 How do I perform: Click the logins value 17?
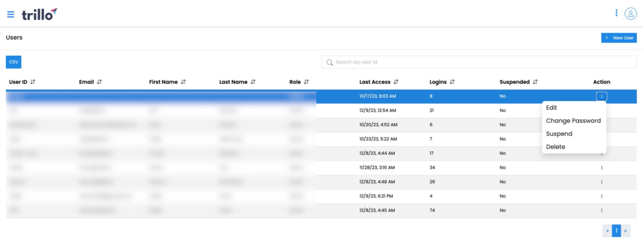pyautogui.click(x=432, y=153)
